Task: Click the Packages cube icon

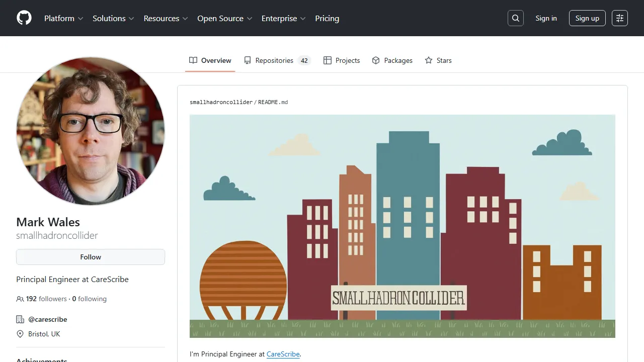Action: (x=376, y=60)
